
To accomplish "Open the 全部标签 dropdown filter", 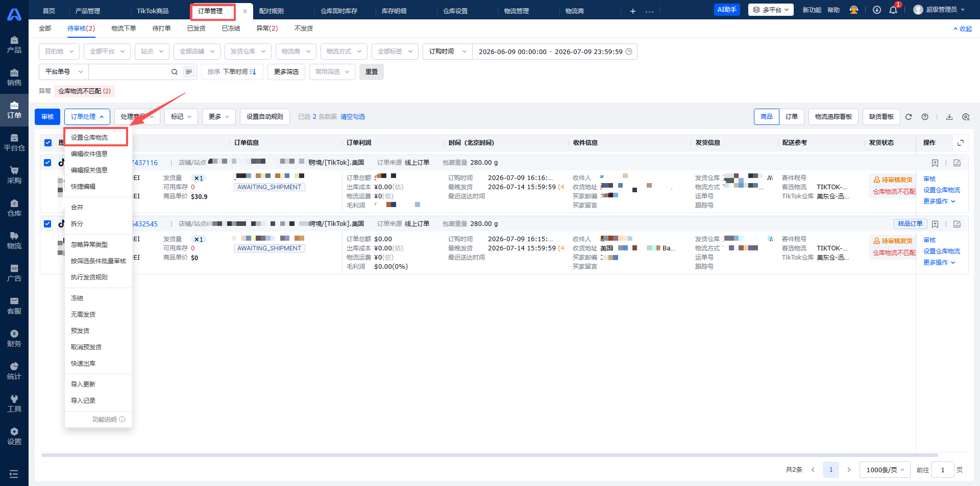I will pos(395,52).
